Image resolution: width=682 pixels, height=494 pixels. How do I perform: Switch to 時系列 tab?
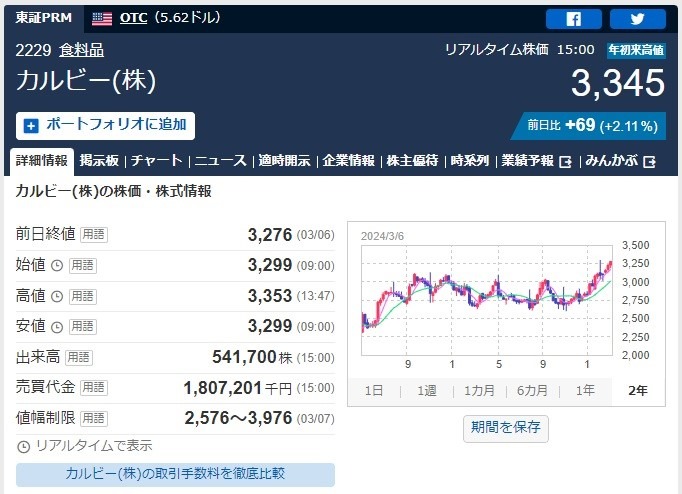coord(470,161)
